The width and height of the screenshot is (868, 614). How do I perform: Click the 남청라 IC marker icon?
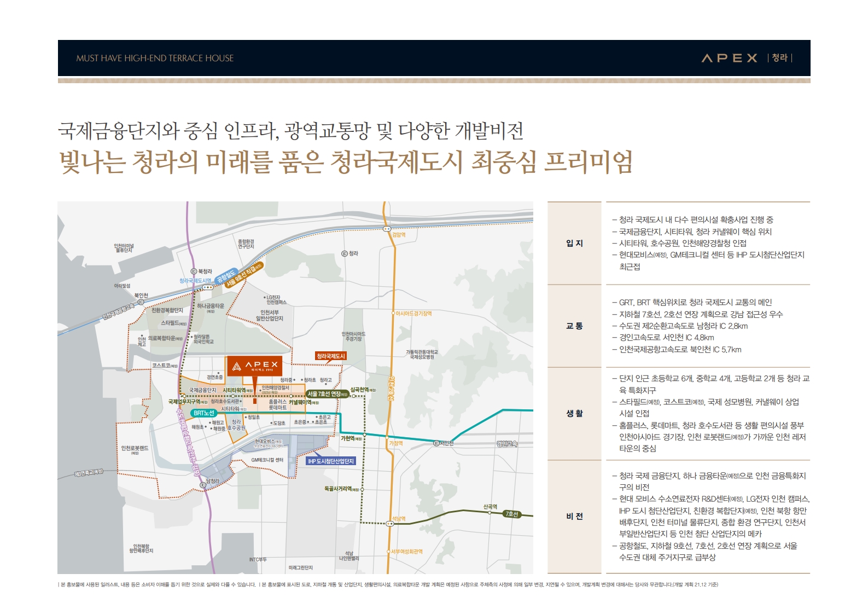[202, 485]
